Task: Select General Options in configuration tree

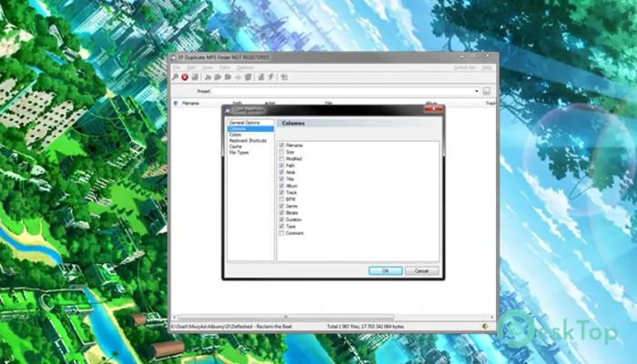Action: click(x=245, y=123)
